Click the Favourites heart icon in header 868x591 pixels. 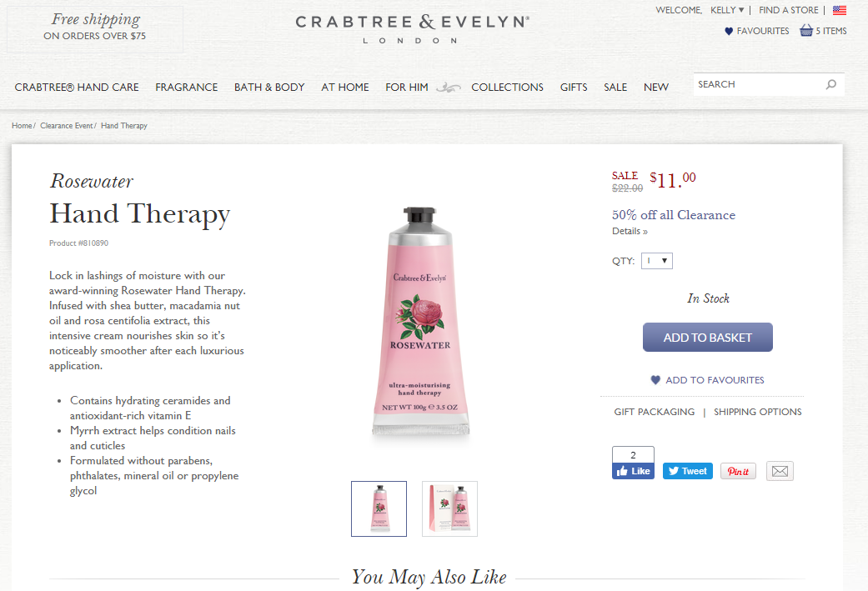coord(729,32)
